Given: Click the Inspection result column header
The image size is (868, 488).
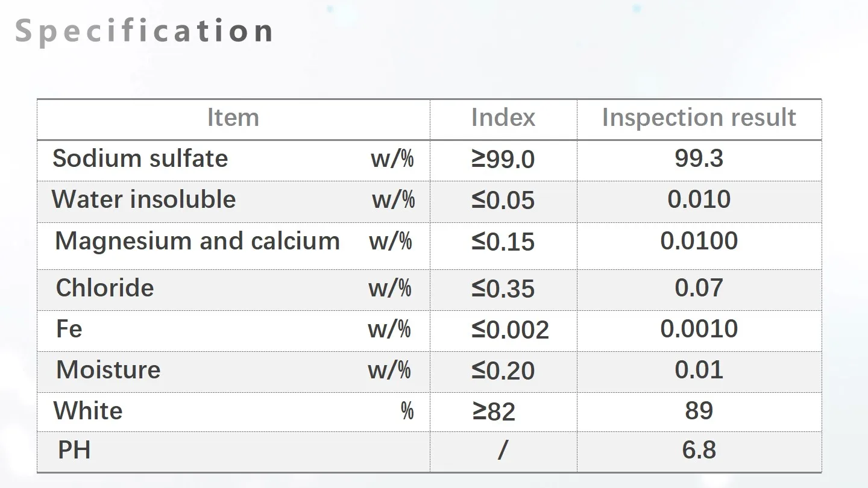Looking at the screenshot, I should [699, 117].
